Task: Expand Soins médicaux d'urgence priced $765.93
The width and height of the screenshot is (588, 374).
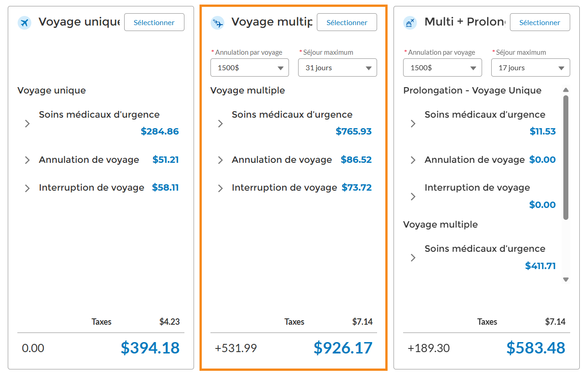Action: point(220,123)
